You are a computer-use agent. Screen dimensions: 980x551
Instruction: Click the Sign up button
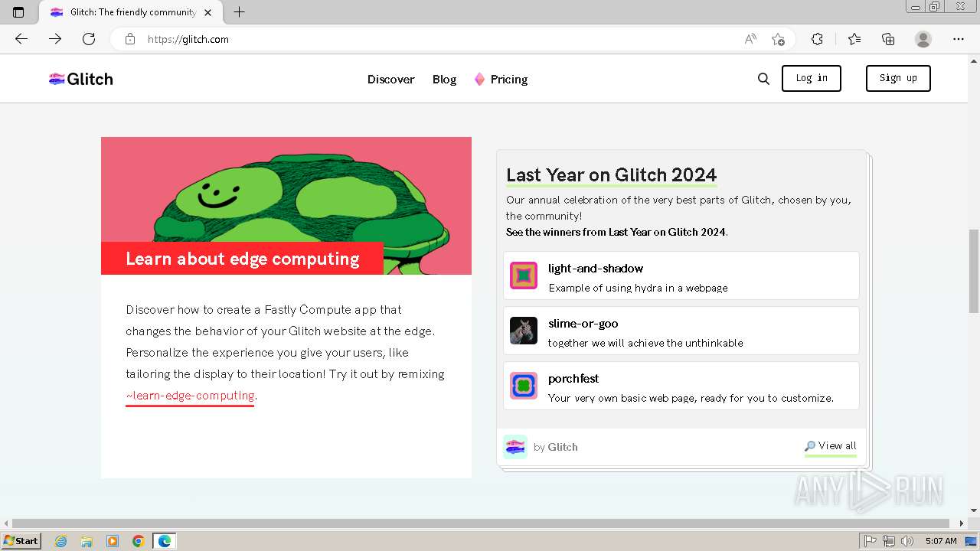tap(898, 78)
